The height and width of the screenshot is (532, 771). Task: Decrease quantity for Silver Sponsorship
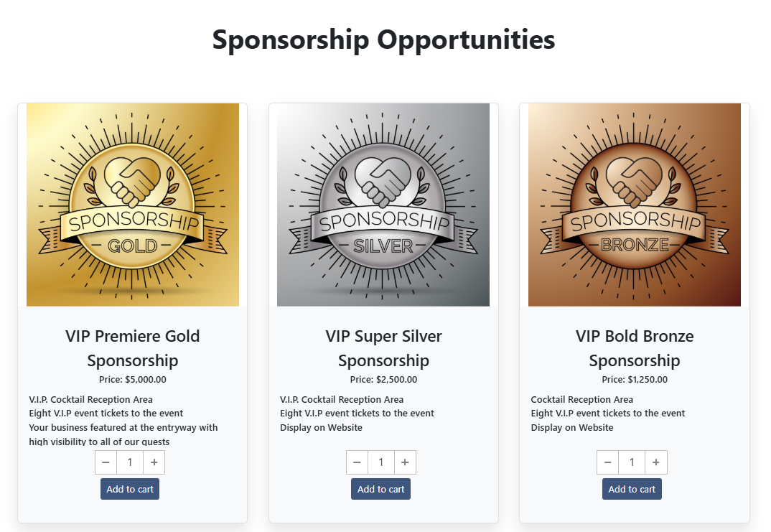point(357,462)
